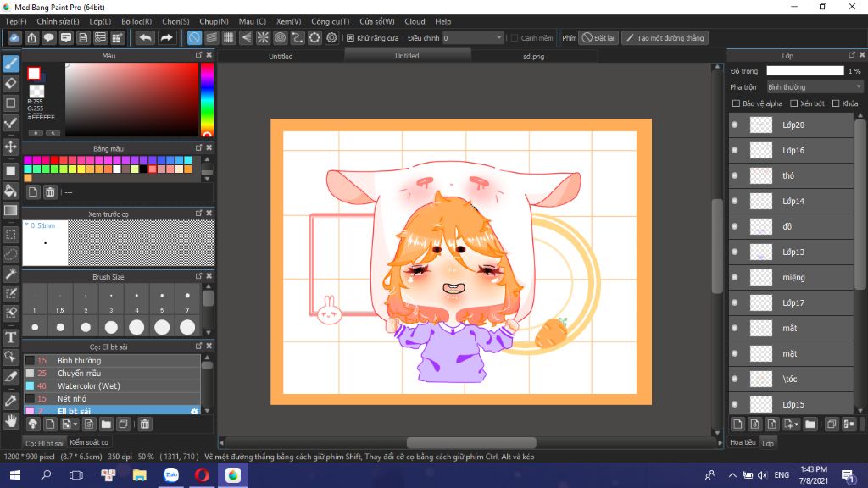Open File Explorer from taskbar

tap(140, 475)
